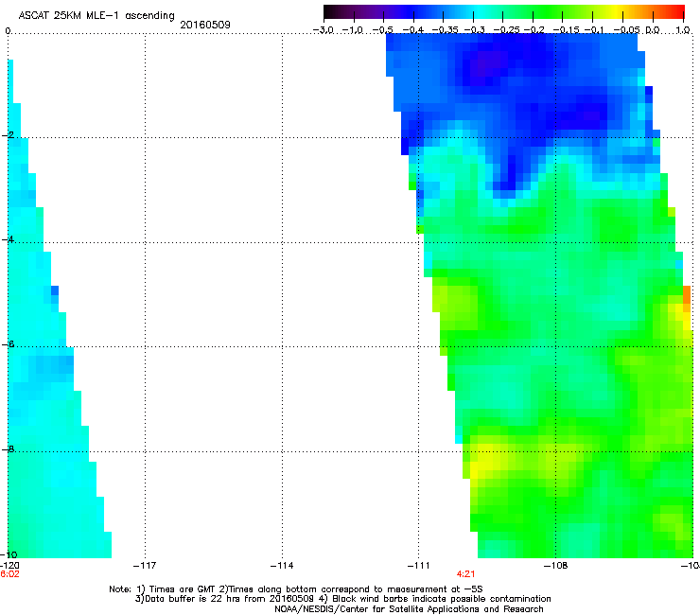Click the -0.4 colorbar label
The height and width of the screenshot is (615, 700).
(413, 30)
